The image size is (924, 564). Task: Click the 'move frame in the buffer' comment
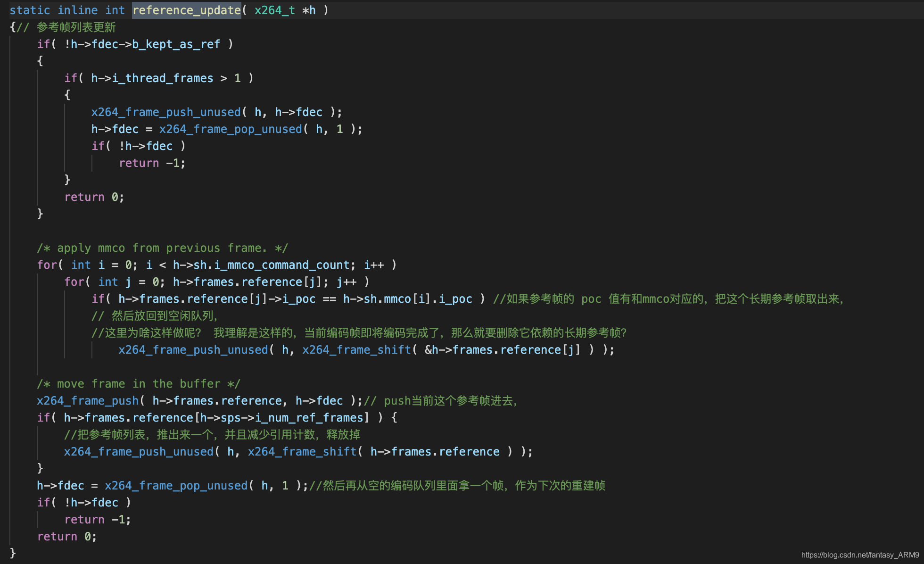(x=139, y=383)
